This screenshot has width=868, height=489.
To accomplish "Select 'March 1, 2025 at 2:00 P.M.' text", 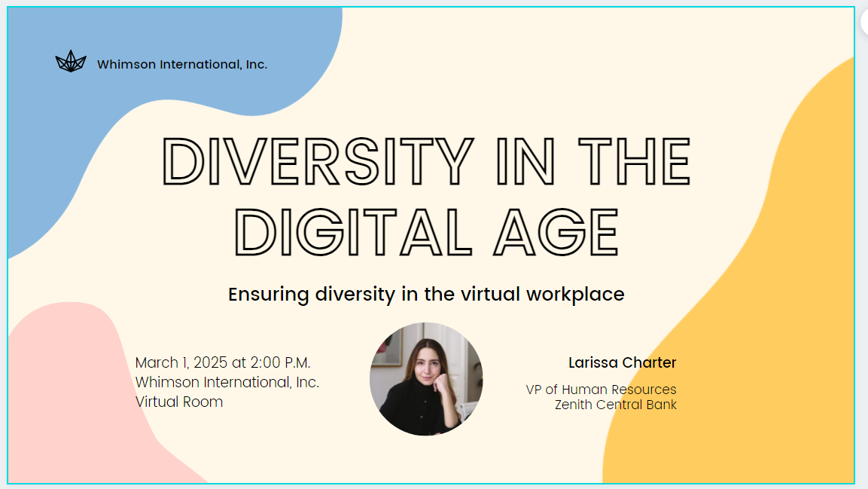I will (x=223, y=362).
